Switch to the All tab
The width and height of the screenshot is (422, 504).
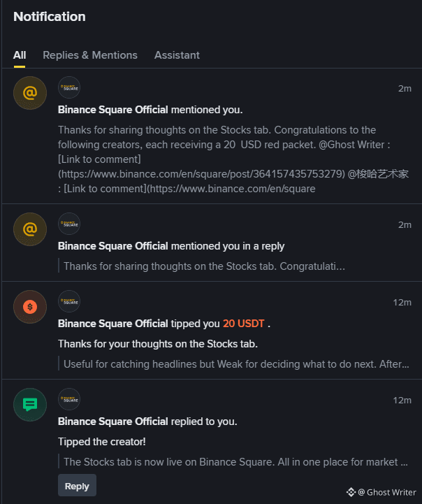click(20, 55)
